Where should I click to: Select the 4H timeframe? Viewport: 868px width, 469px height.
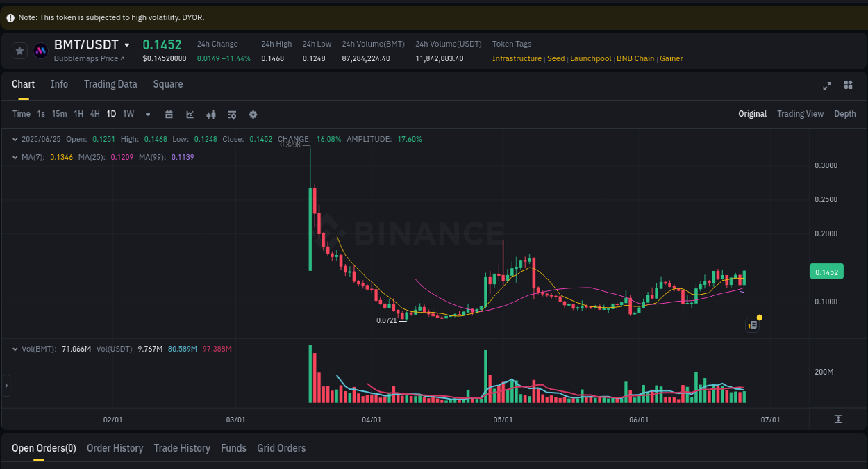pyautogui.click(x=94, y=114)
